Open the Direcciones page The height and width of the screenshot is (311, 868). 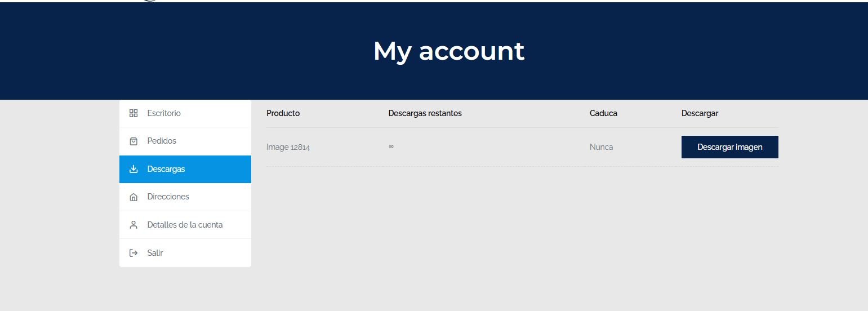point(168,197)
